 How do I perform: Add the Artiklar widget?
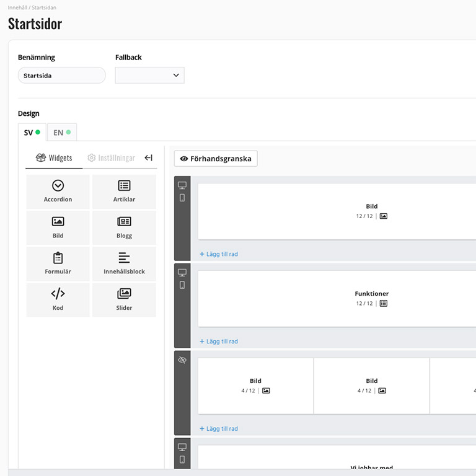[x=124, y=192]
